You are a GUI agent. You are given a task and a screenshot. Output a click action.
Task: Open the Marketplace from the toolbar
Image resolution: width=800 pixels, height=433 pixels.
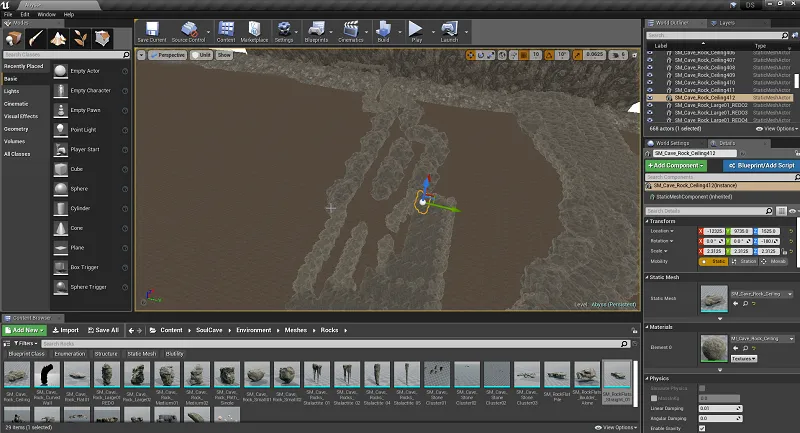(x=254, y=32)
